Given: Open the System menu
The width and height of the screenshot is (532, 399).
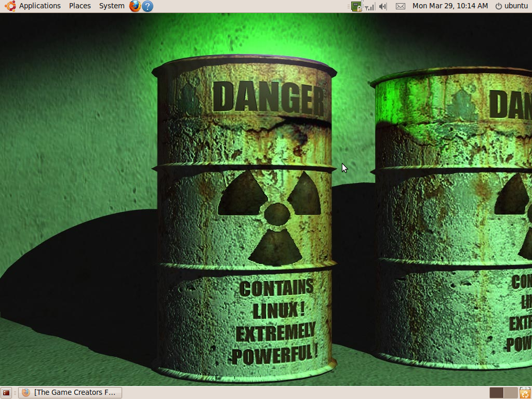Looking at the screenshot, I should click(x=112, y=6).
